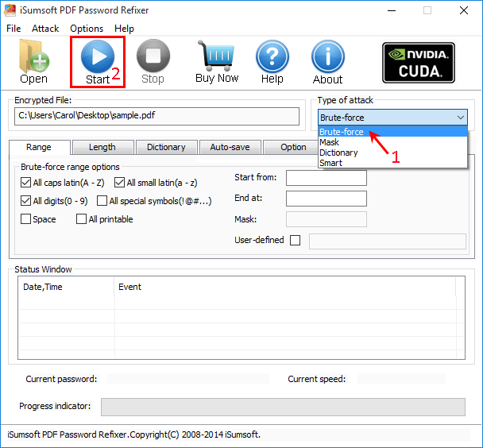Tick the User-defined checkbox

295,240
